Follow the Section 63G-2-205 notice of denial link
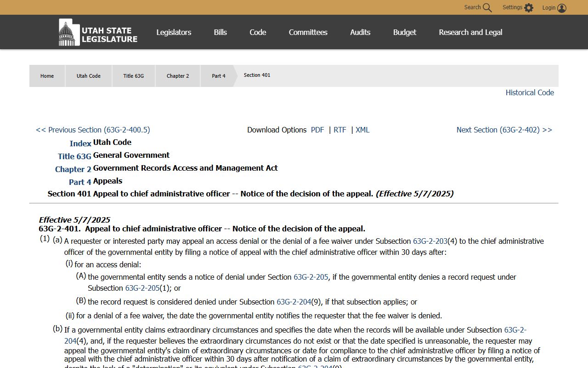Image resolution: width=588 pixels, height=368 pixels. [x=311, y=277]
